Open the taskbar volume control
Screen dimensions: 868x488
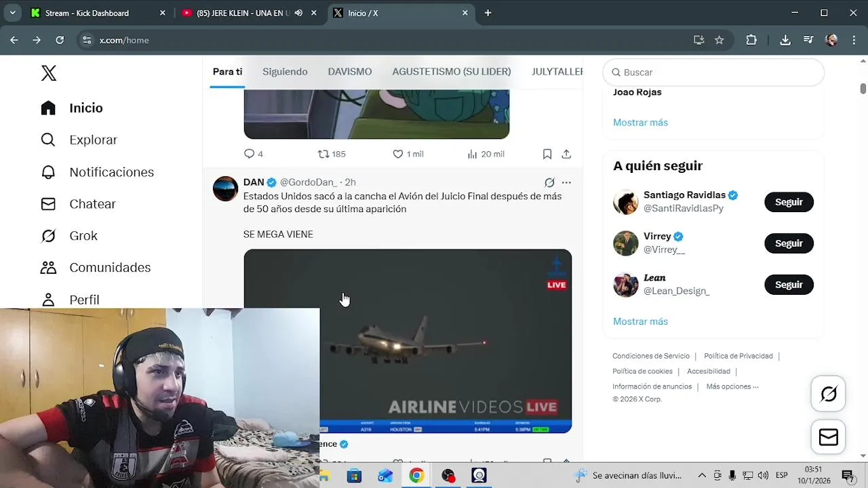pyautogui.click(x=763, y=476)
